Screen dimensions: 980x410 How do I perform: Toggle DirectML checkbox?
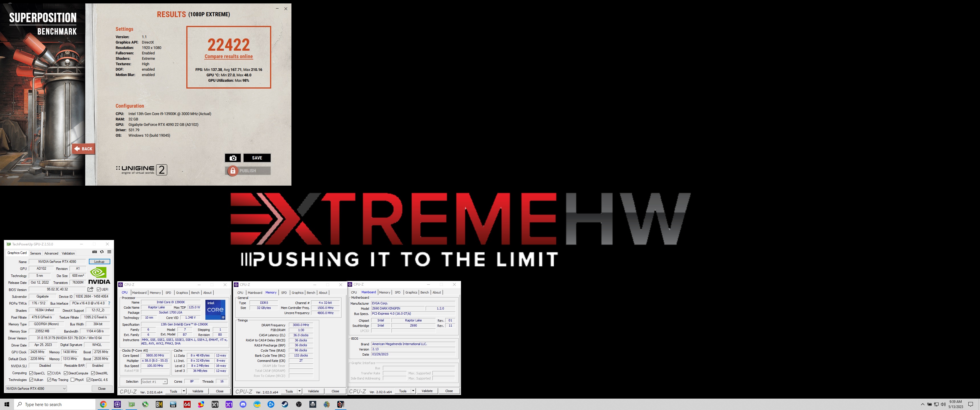[93, 373]
